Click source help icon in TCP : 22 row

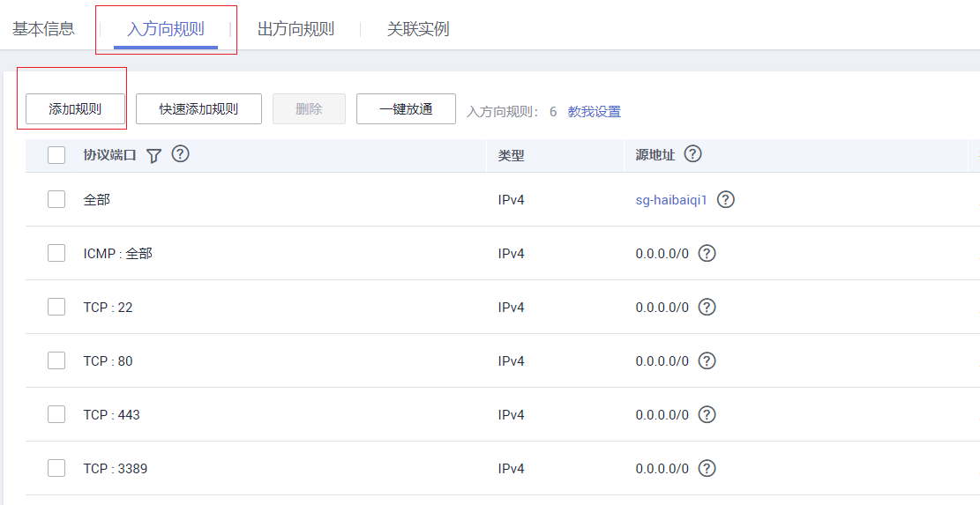click(707, 307)
